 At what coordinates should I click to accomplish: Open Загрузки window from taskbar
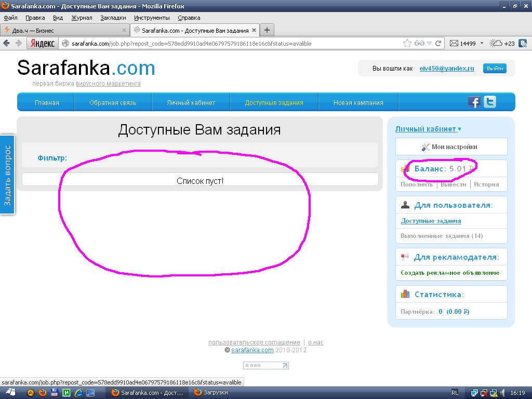(x=211, y=393)
